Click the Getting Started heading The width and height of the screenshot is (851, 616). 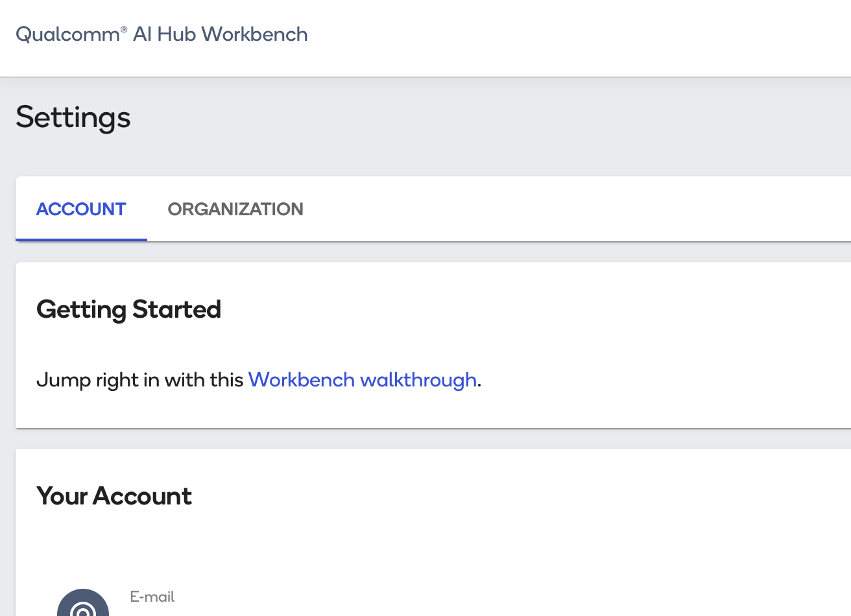pyautogui.click(x=129, y=309)
